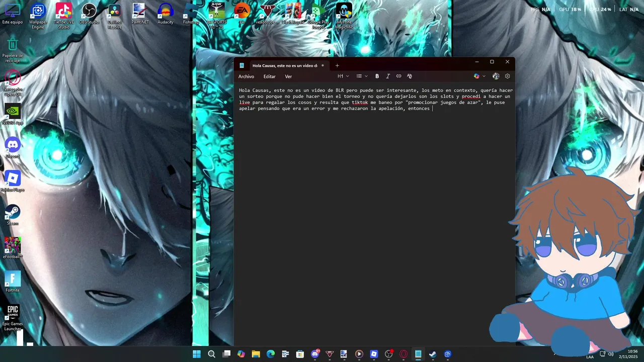The width and height of the screenshot is (644, 362).
Task: Select the EA app desktop shortcut
Action: 242,14
